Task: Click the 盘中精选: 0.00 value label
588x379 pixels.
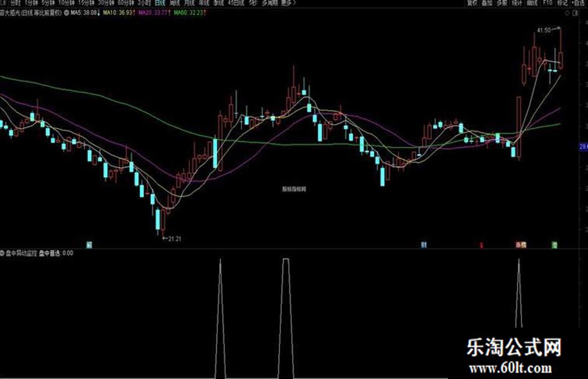Action: [56, 253]
